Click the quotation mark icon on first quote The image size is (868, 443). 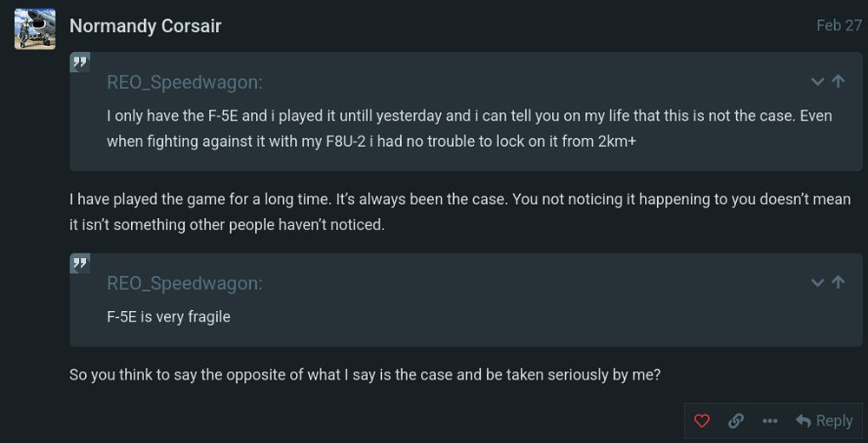point(81,63)
